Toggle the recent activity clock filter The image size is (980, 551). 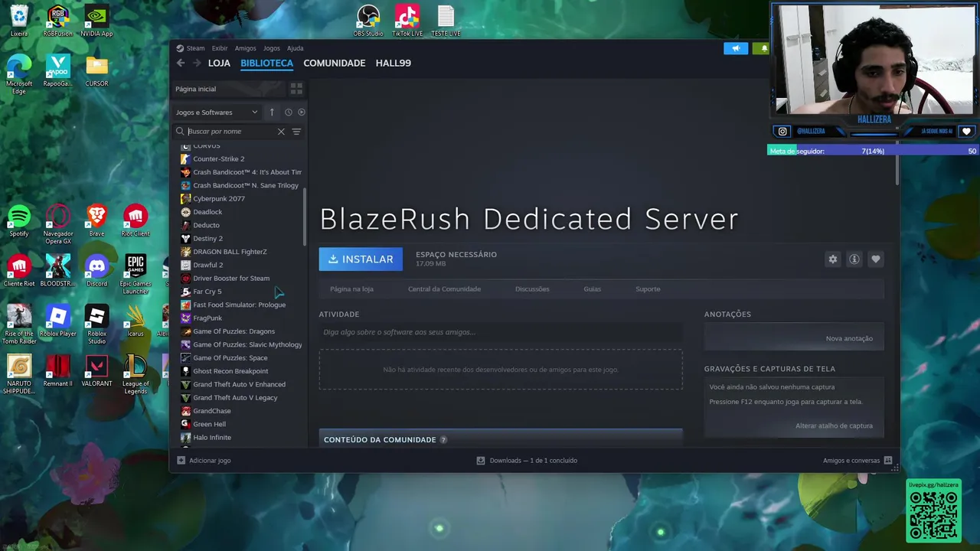coord(289,112)
